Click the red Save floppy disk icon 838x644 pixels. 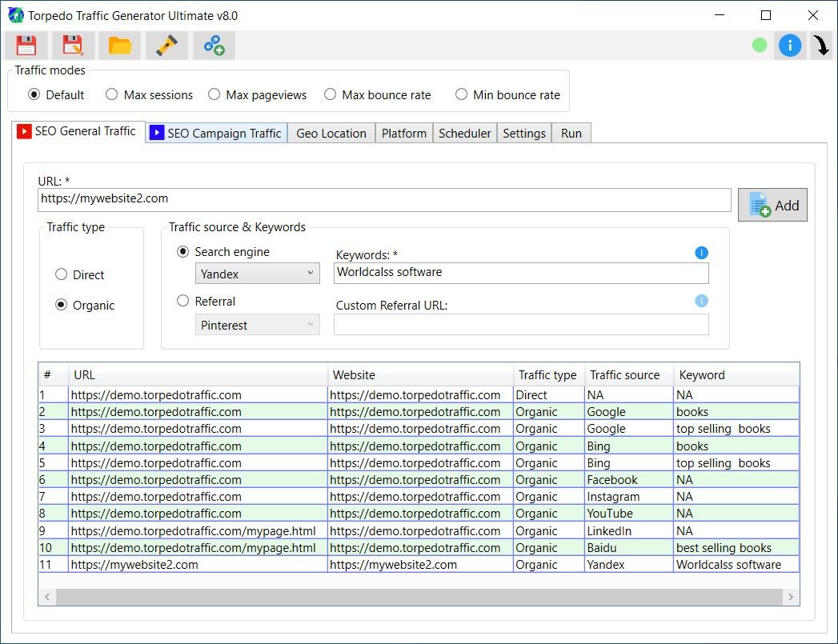[x=26, y=46]
